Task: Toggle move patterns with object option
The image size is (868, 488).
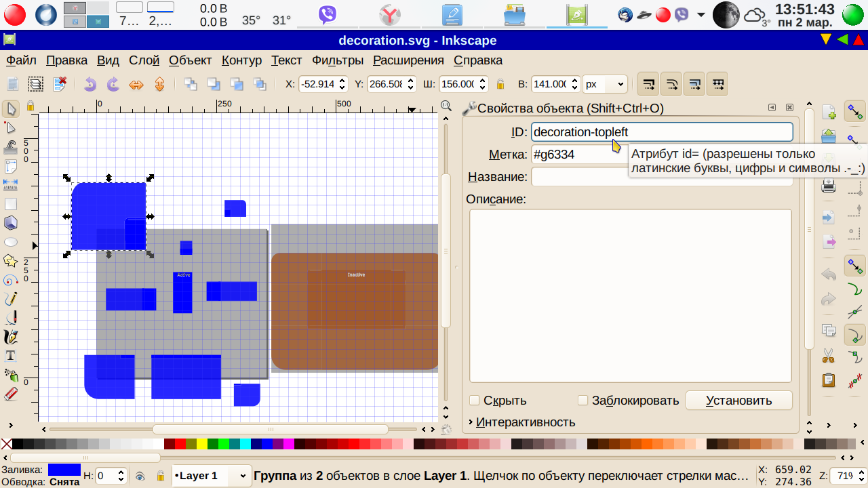Action: [718, 84]
